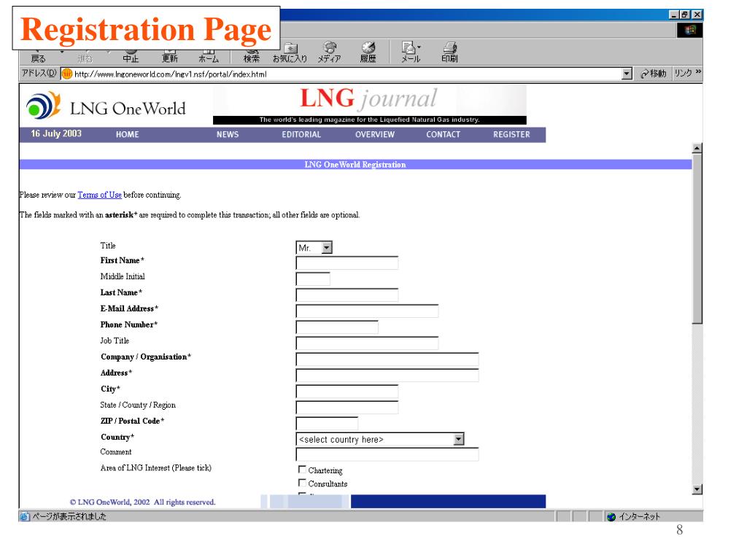Viewport: 747px width, 560px height.
Task: Click the Search (検索) toolbar icon
Action: (x=252, y=54)
